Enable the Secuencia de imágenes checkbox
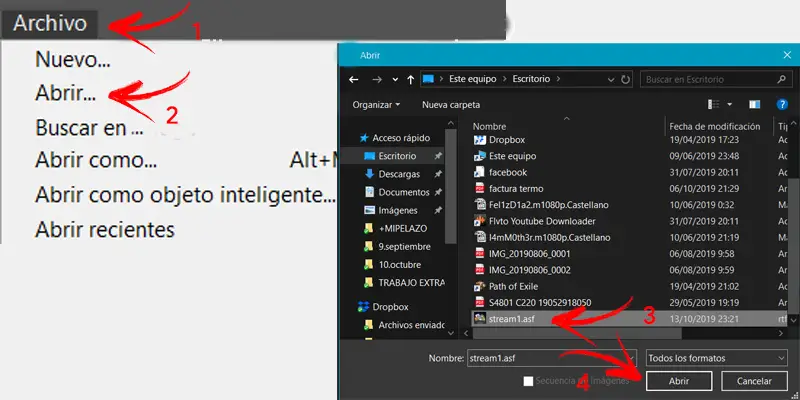The width and height of the screenshot is (800, 400). coord(529,381)
